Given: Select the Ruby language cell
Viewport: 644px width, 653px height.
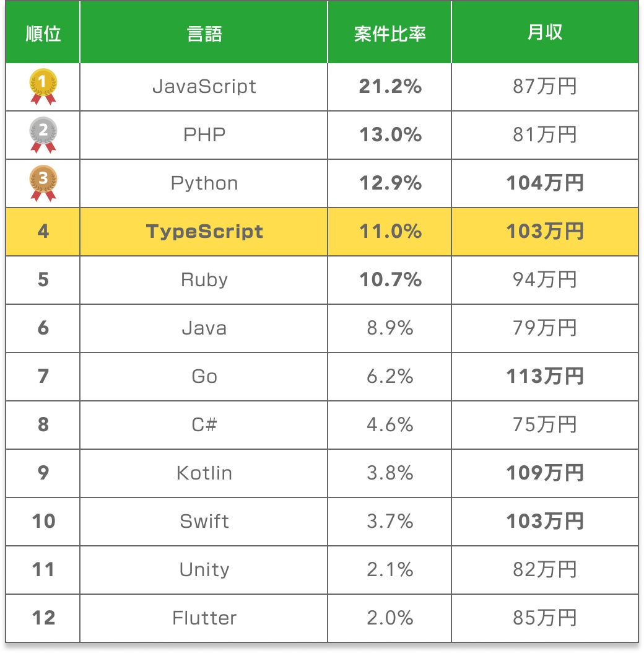Looking at the screenshot, I should pyautogui.click(x=204, y=279).
